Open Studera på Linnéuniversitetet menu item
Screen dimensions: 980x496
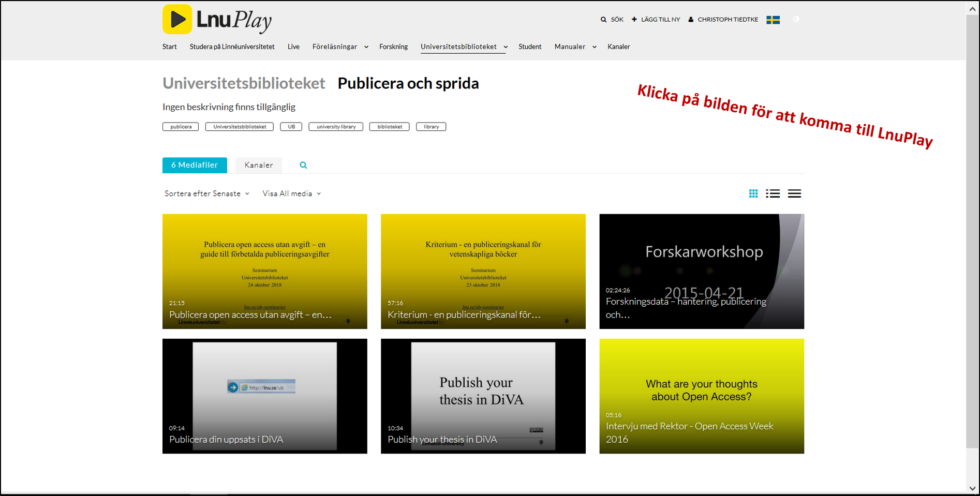pyautogui.click(x=232, y=47)
